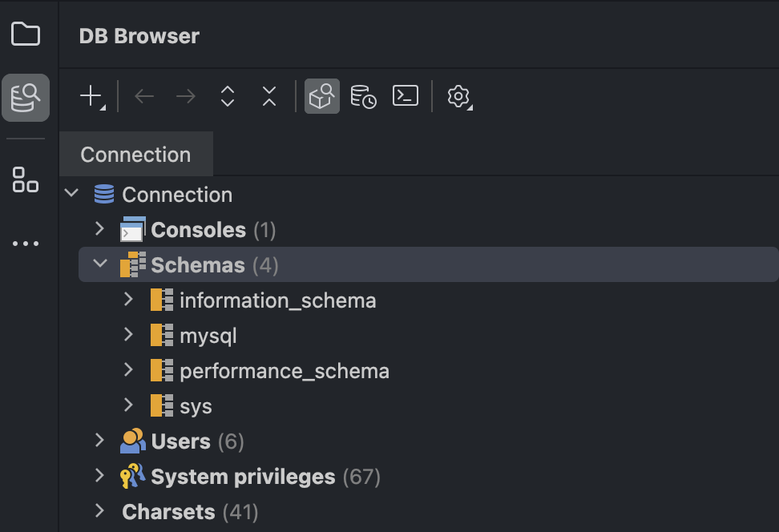
Task: Click the DB Browser sidebar icon
Action: click(x=26, y=98)
